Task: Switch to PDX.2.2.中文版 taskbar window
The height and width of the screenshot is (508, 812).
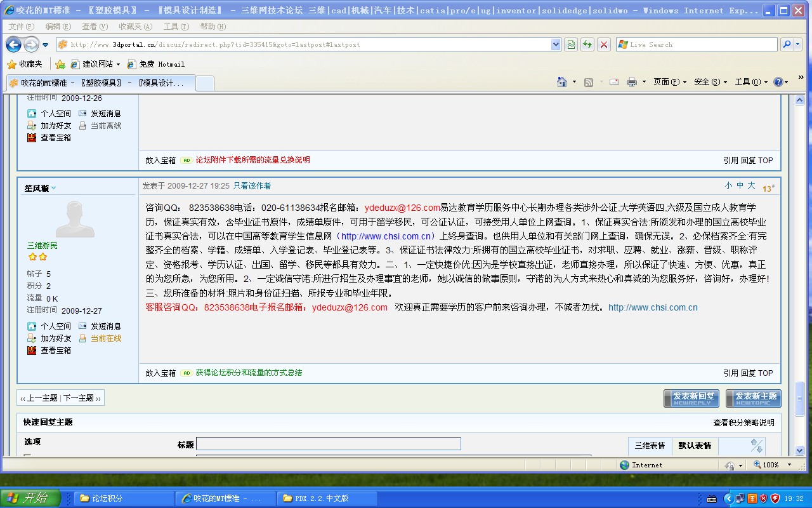Action: [327, 498]
